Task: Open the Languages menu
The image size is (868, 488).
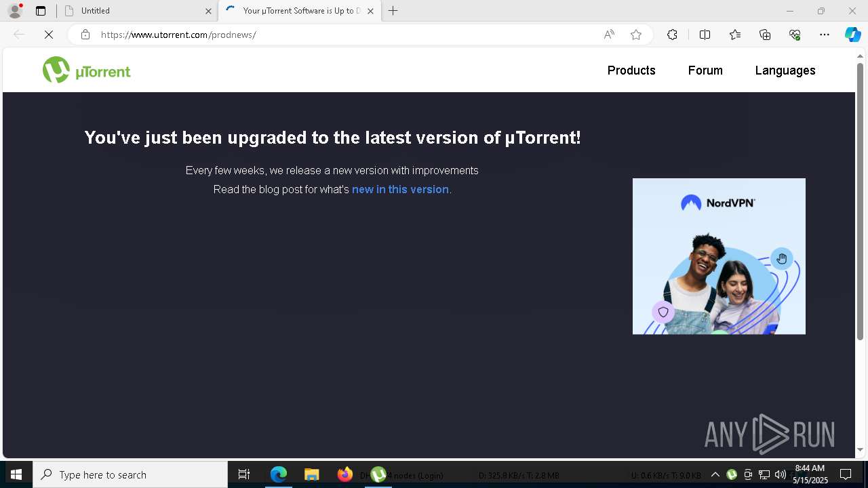Action: click(785, 70)
